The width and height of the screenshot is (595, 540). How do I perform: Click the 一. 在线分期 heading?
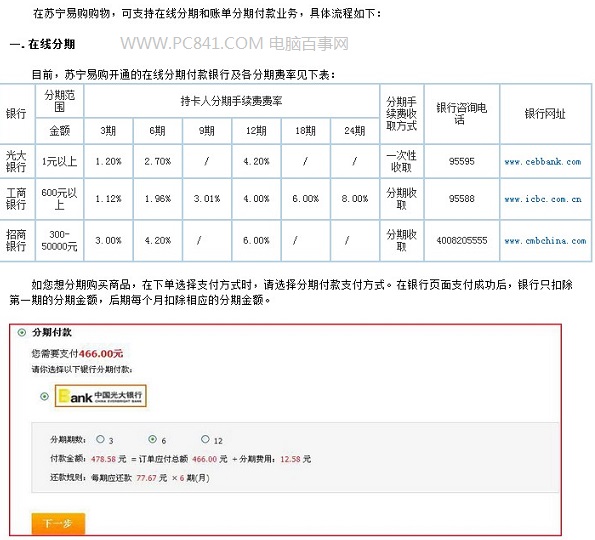coord(42,44)
